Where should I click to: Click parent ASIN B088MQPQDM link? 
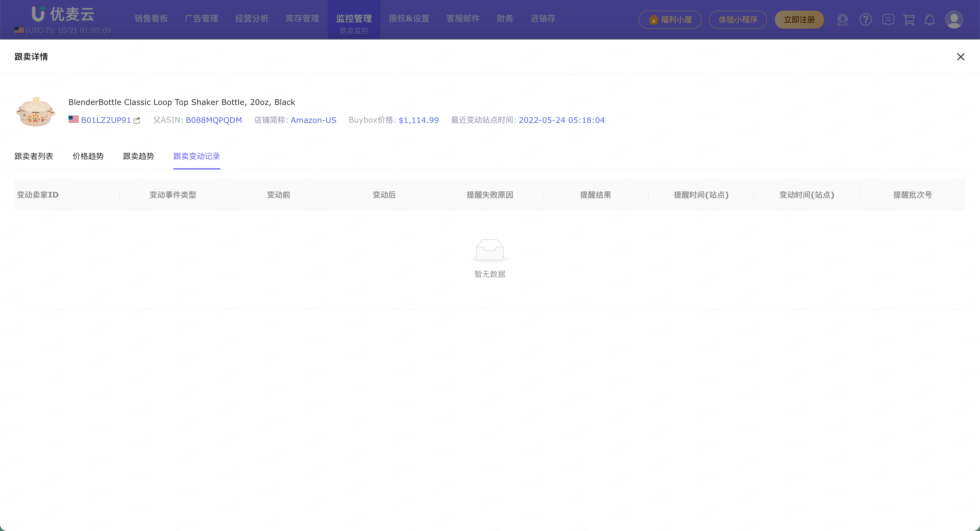point(214,120)
